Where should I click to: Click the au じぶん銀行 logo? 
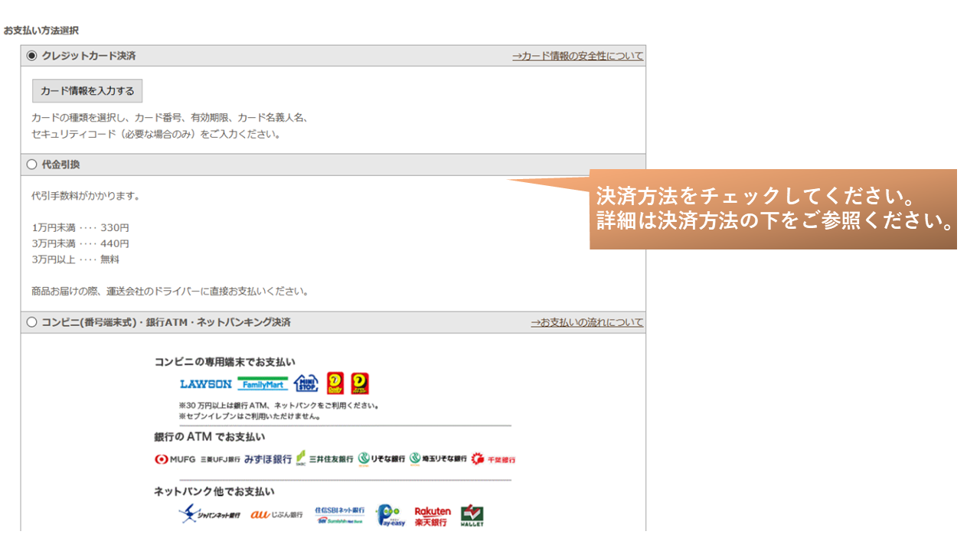click(x=276, y=514)
